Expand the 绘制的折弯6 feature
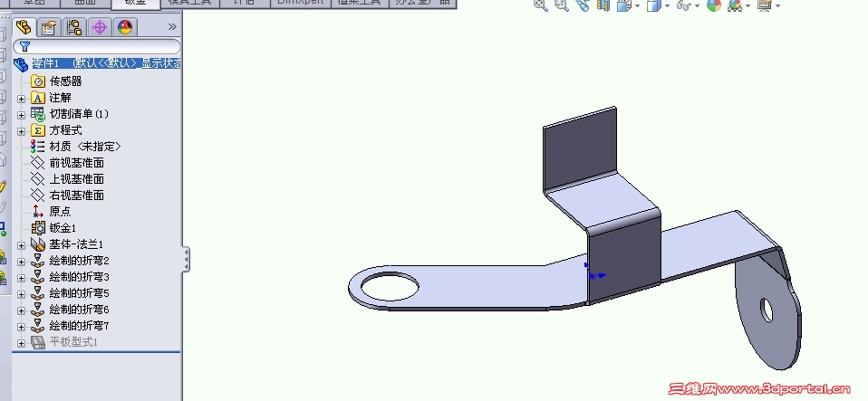 click(x=21, y=310)
